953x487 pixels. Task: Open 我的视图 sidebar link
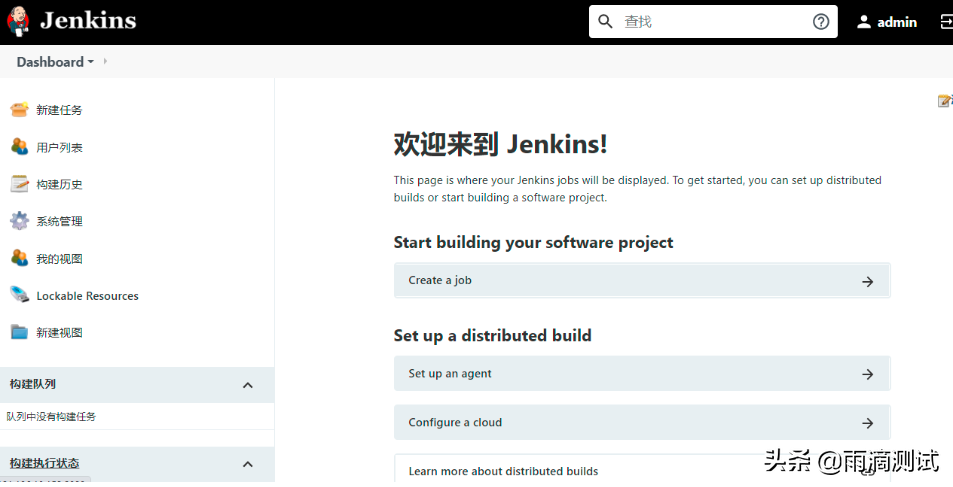(x=59, y=259)
